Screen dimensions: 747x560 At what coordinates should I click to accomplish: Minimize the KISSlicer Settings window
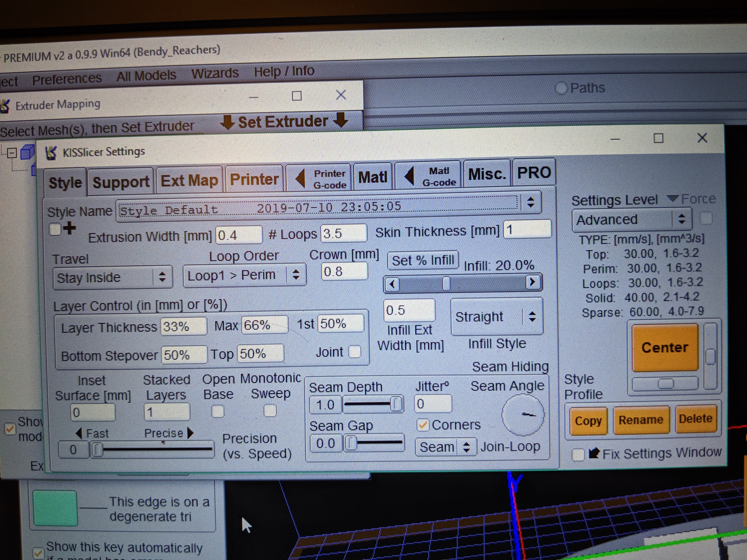pyautogui.click(x=615, y=139)
